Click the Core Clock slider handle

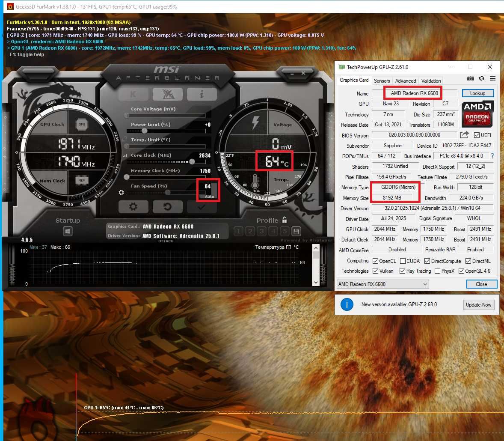point(192,161)
